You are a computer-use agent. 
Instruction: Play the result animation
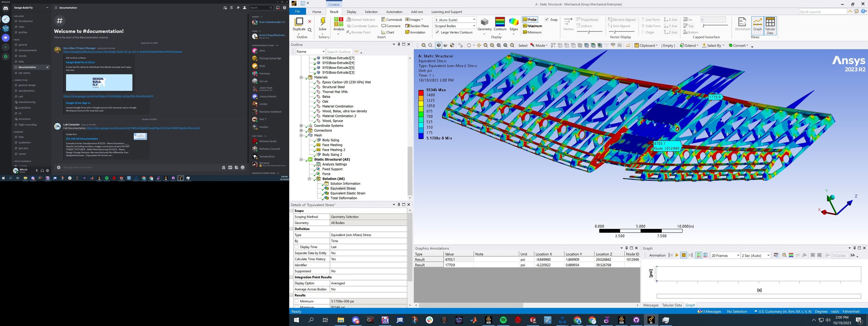pos(677,256)
